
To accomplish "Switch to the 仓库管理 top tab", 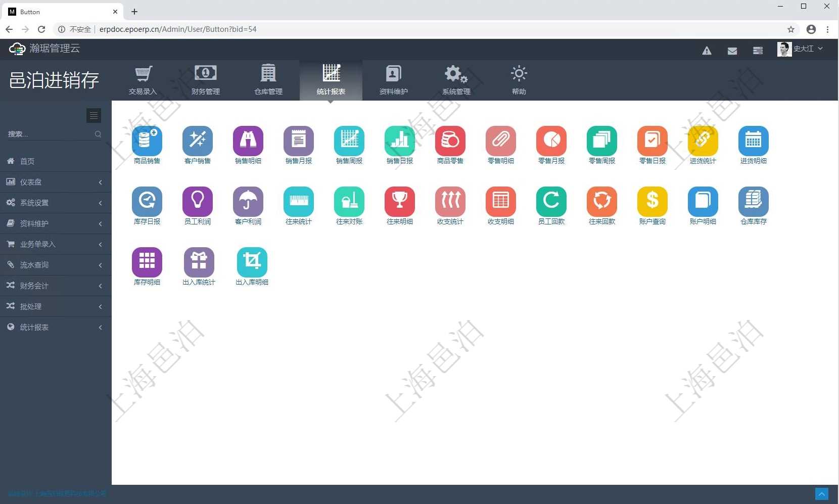I will (x=268, y=80).
